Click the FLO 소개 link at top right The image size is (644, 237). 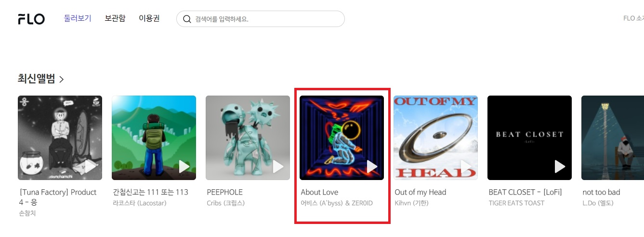pyautogui.click(x=633, y=18)
